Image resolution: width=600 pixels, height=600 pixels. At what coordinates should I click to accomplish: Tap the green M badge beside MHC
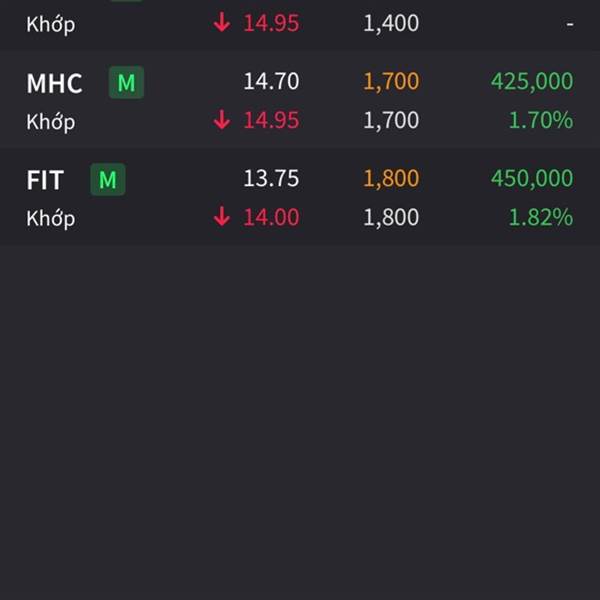(126, 82)
